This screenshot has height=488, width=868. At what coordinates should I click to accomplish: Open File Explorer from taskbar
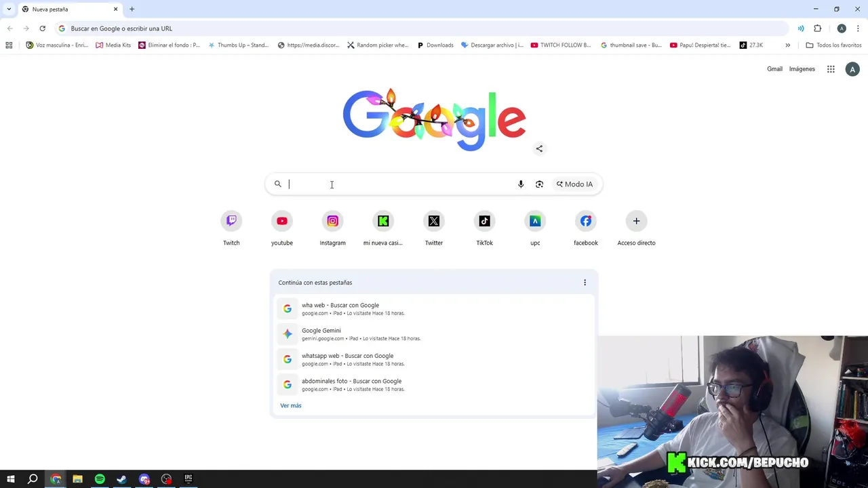[x=77, y=479]
